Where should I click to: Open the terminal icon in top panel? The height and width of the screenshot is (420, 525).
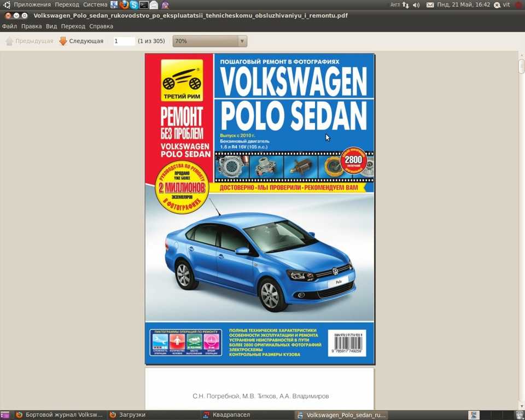pos(144,5)
